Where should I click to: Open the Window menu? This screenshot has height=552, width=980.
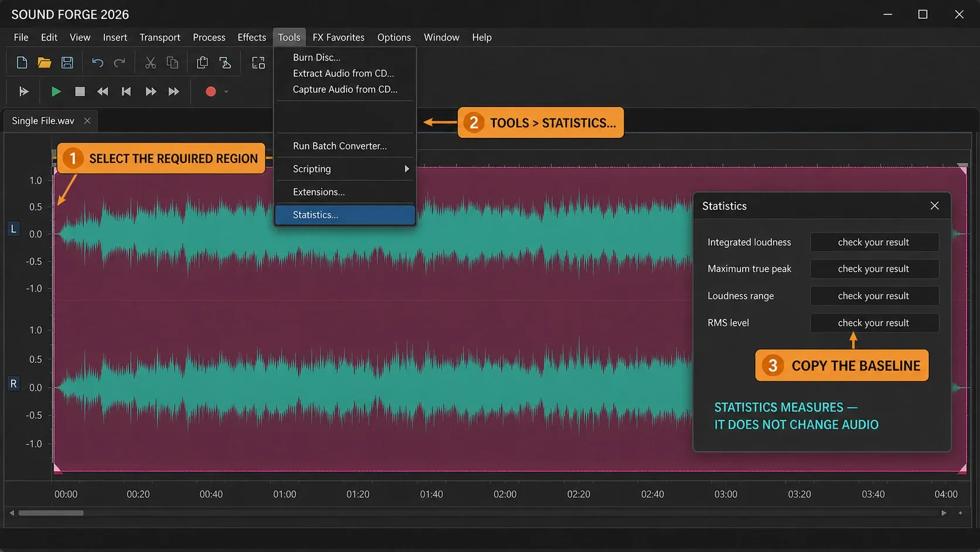click(x=441, y=37)
